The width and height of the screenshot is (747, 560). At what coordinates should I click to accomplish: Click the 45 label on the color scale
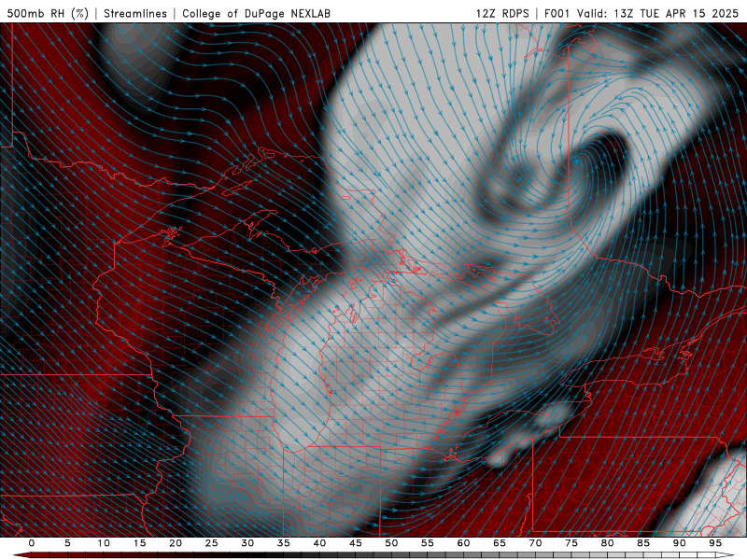pyautogui.click(x=356, y=543)
